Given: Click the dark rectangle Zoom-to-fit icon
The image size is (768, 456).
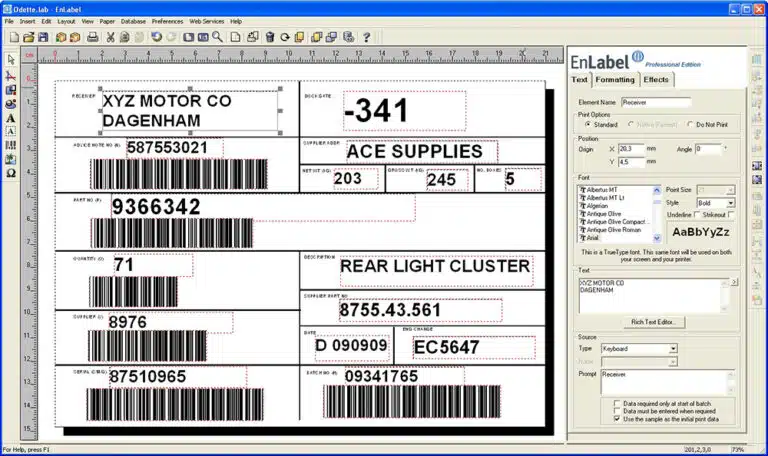Looking at the screenshot, I should (189, 37).
